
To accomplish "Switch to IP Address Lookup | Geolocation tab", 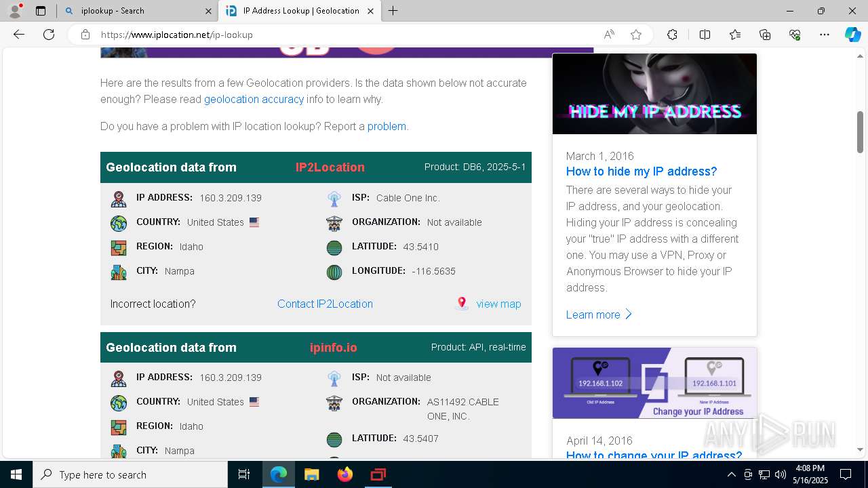I will click(x=300, y=11).
